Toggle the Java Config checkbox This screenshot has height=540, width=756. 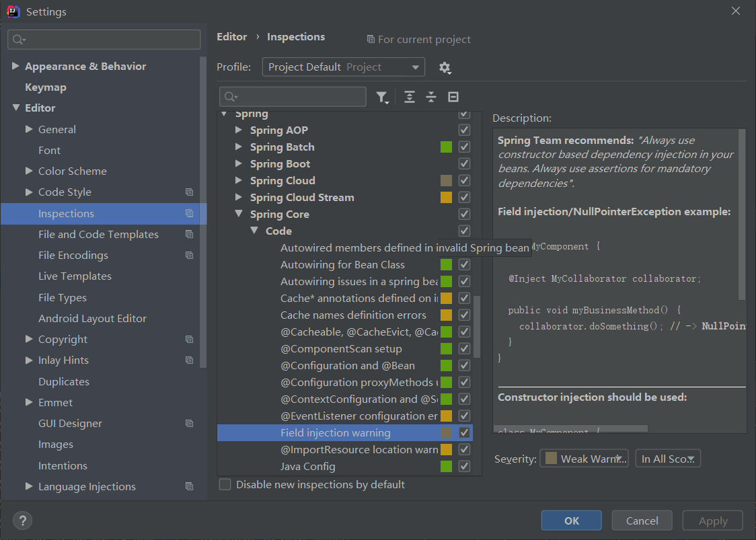point(464,467)
